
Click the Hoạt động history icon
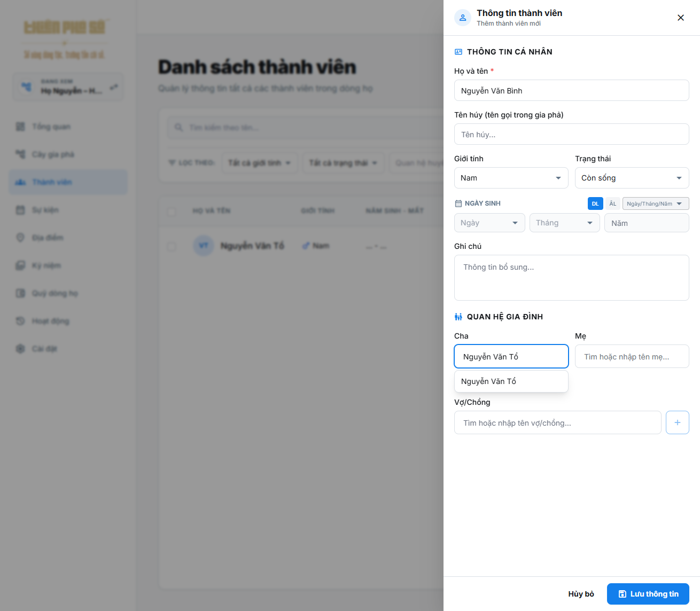pyautogui.click(x=20, y=321)
